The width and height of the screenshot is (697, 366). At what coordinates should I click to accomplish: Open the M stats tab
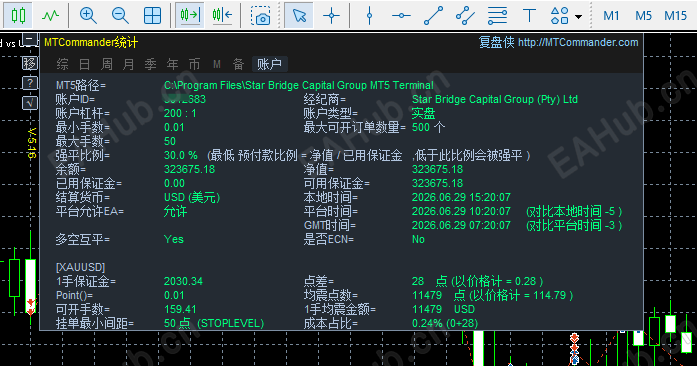coord(216,64)
